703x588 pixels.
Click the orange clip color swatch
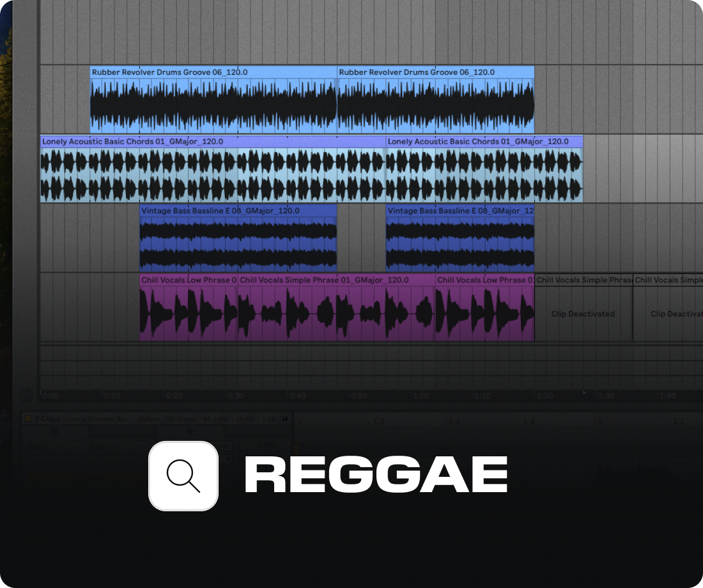(x=28, y=419)
